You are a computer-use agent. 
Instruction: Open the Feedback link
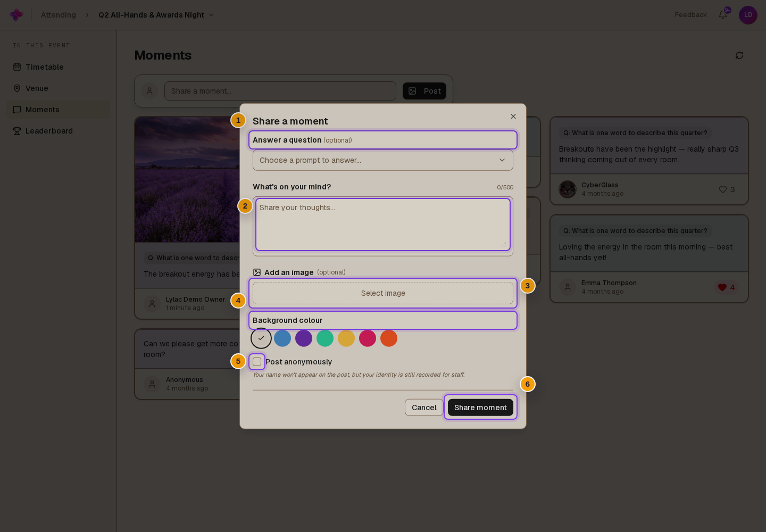click(690, 15)
